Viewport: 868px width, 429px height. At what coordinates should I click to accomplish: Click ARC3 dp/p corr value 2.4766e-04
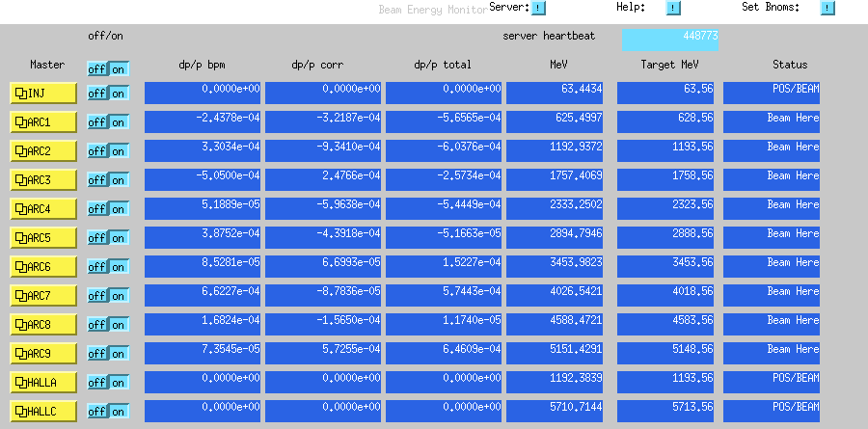pyautogui.click(x=323, y=179)
